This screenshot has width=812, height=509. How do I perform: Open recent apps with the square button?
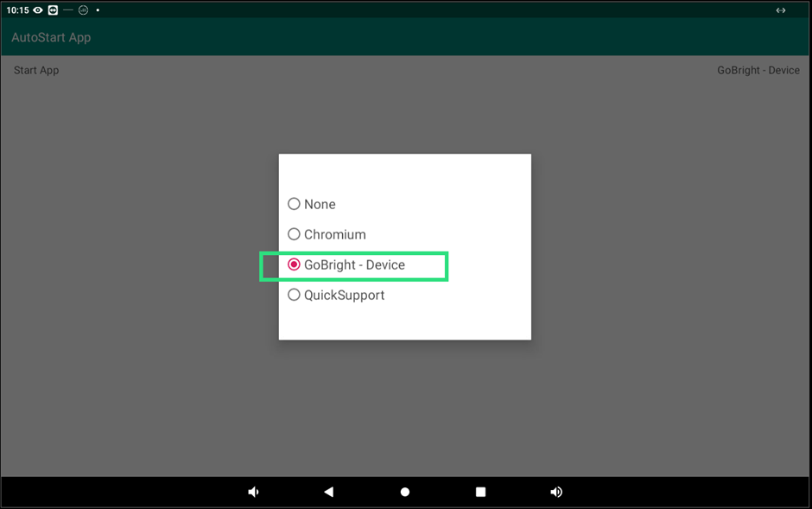[480, 492]
